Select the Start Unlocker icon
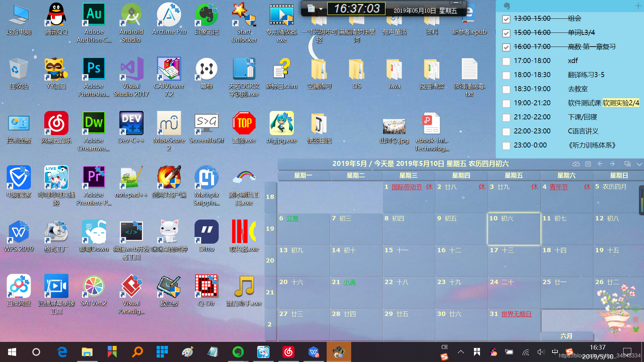644x362 pixels. (244, 23)
